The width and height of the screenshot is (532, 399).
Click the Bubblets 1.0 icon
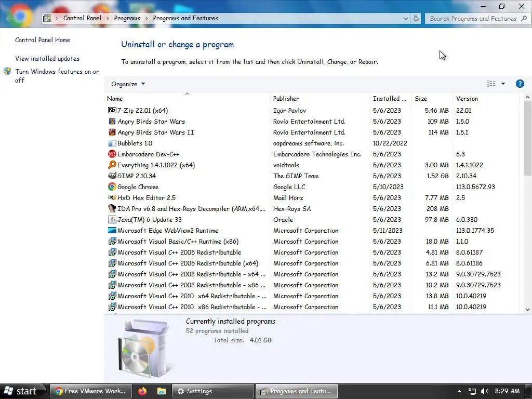click(112, 143)
